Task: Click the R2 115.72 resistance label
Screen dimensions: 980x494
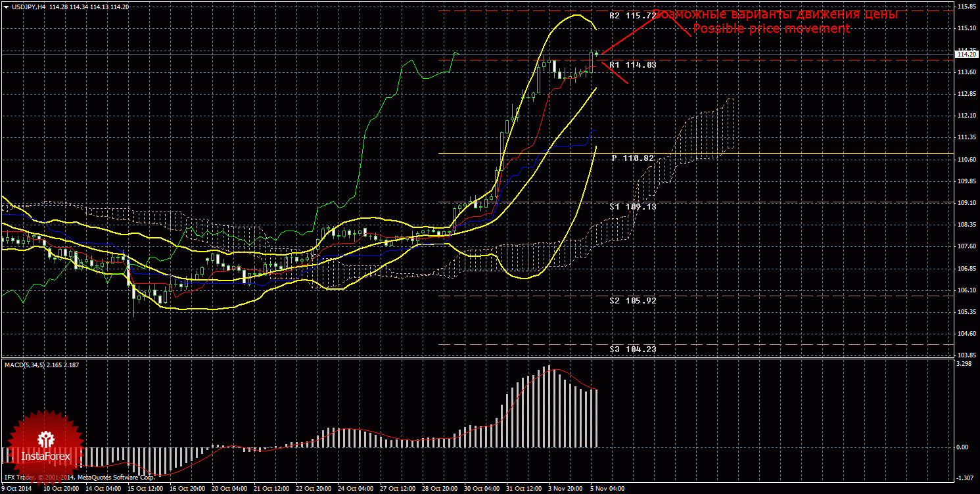Action: [632, 15]
